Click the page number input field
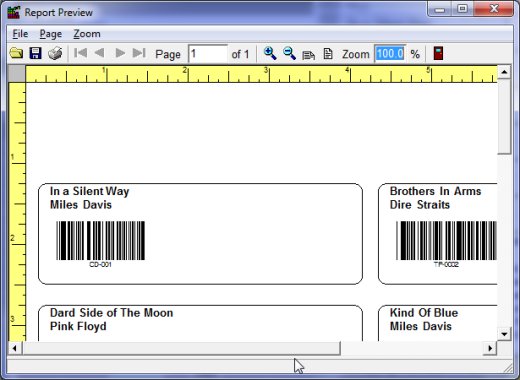Viewport: 520px width, 380px height. click(x=208, y=54)
